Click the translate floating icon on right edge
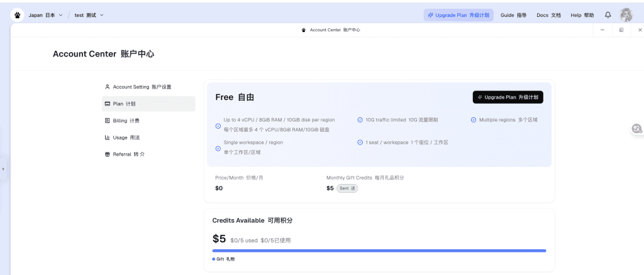 pos(637,129)
